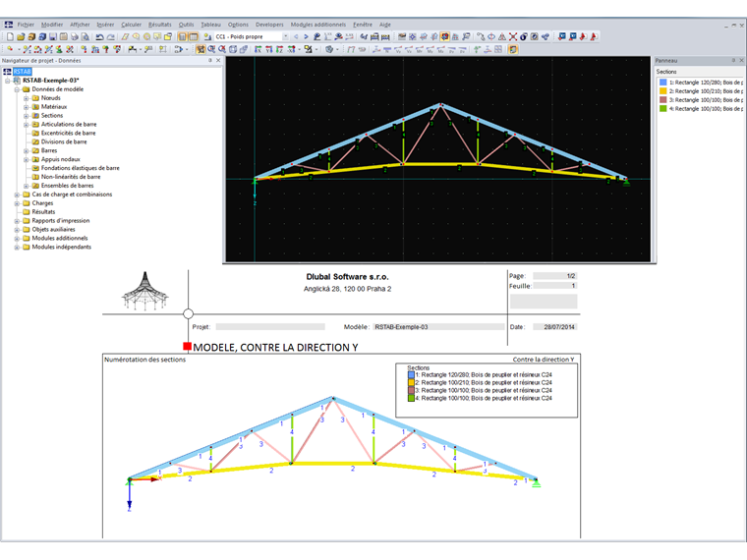Viewport: 747px width, 560px height.
Task: Go to next load case arrow
Action: 306,36
